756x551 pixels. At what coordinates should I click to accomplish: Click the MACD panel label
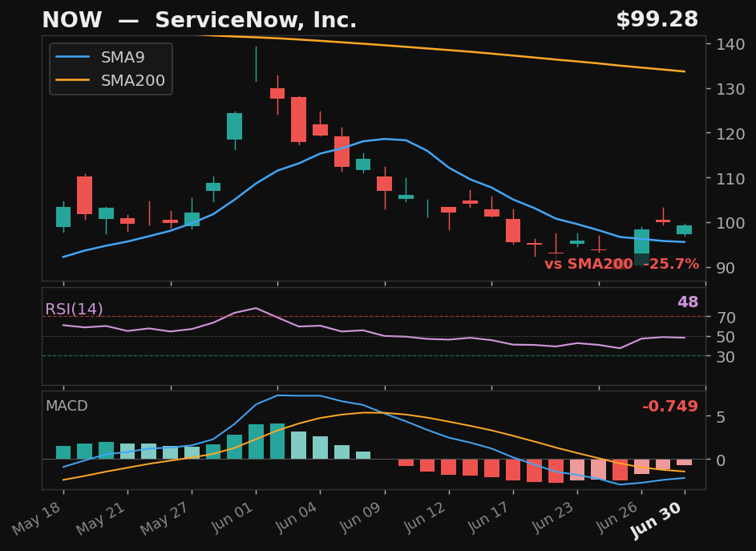(67, 406)
